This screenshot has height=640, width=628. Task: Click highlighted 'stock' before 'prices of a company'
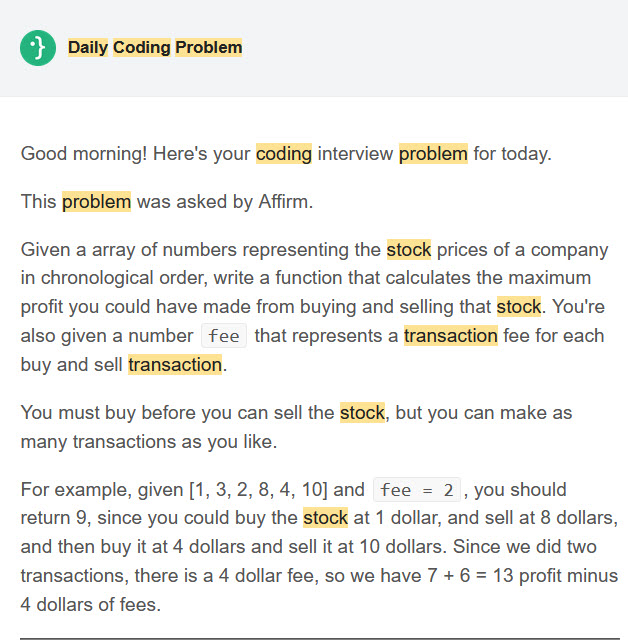(x=409, y=250)
